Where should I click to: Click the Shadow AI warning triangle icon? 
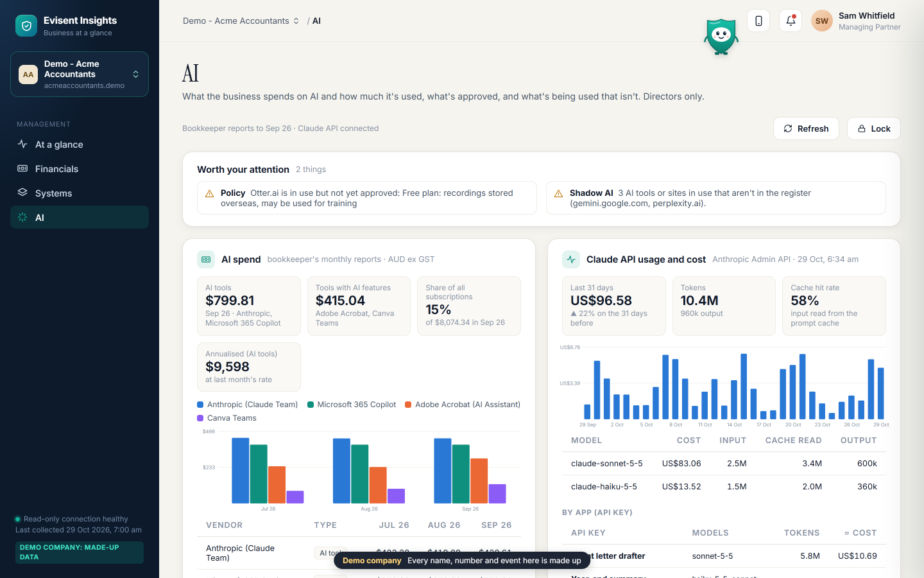(x=558, y=193)
